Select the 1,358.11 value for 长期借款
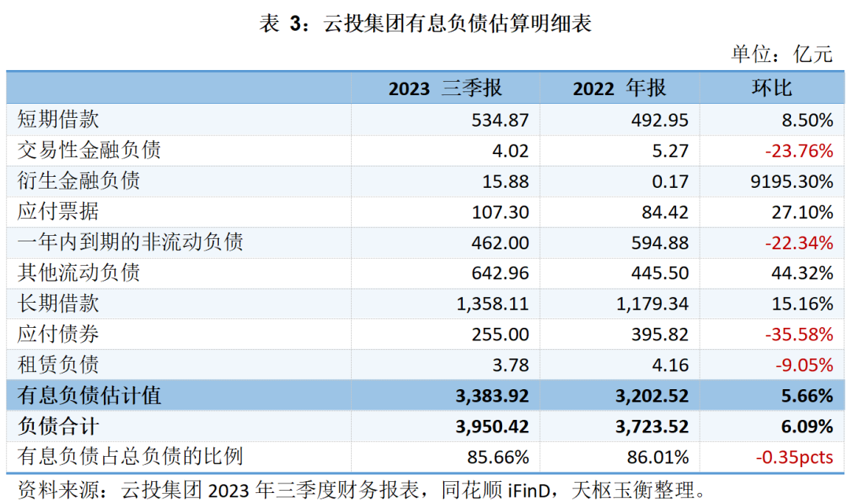 click(x=493, y=304)
